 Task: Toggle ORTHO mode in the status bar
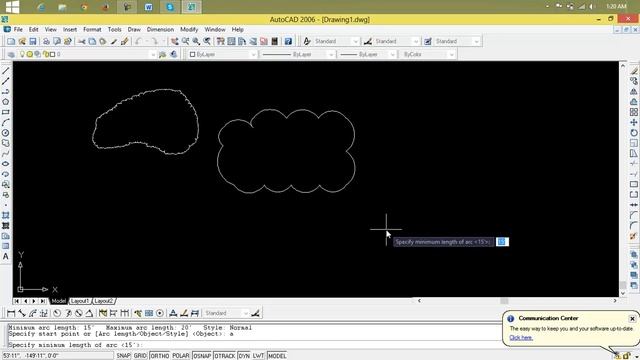[x=159, y=356]
